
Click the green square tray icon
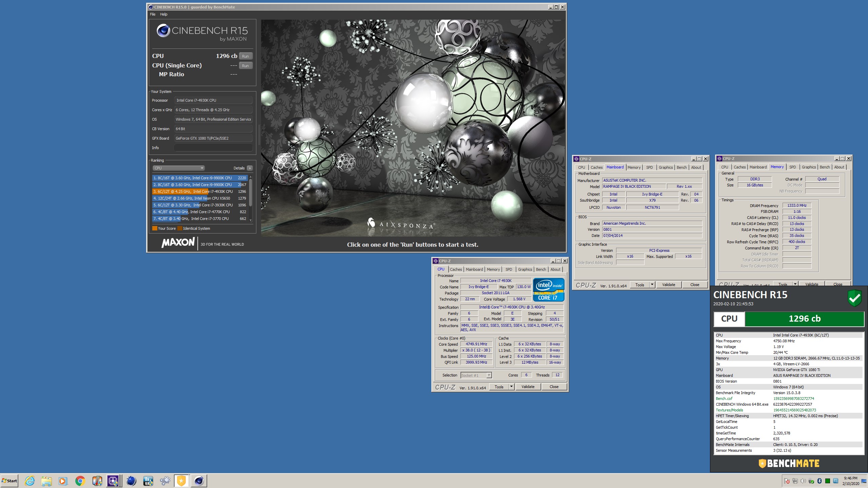pyautogui.click(x=828, y=481)
